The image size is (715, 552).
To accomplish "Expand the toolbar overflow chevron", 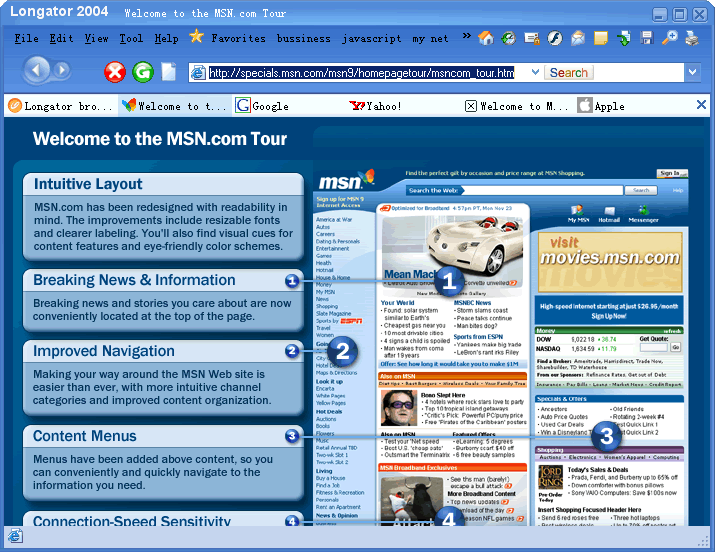I will point(466,37).
